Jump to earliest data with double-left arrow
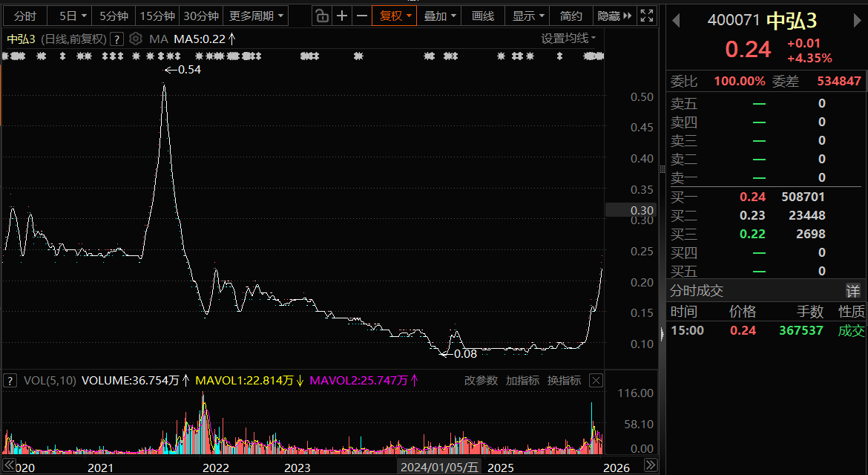Image resolution: width=868 pixels, height=475 pixels. [x=10, y=465]
